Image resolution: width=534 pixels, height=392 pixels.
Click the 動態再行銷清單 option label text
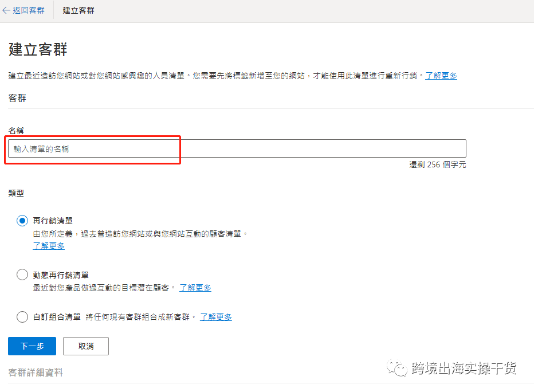61,275
